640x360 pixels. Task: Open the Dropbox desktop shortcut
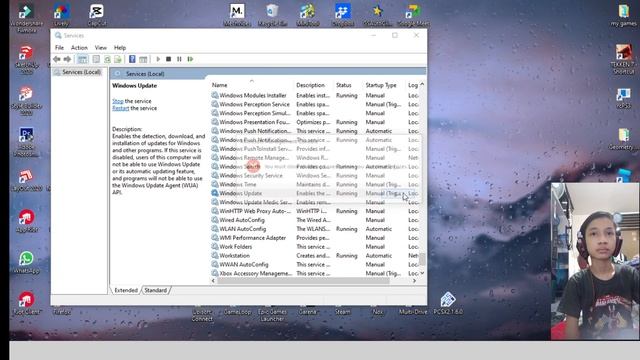tap(343, 15)
